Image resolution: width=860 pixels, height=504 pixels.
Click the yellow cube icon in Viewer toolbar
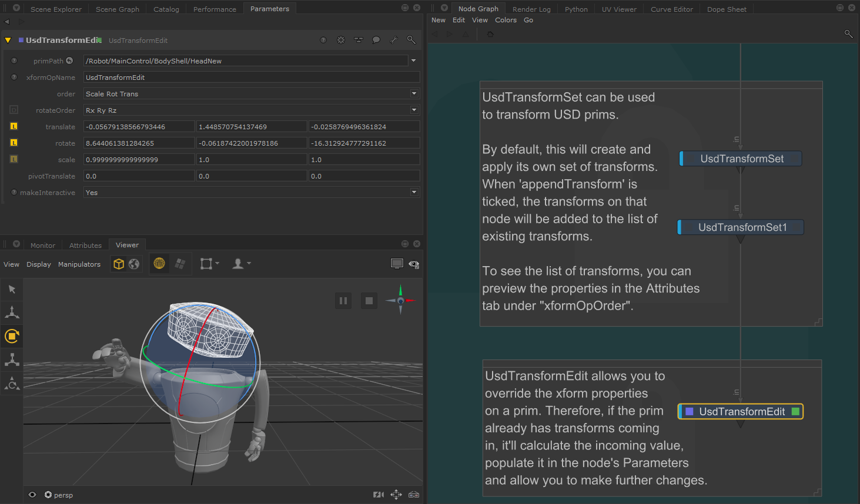119,264
